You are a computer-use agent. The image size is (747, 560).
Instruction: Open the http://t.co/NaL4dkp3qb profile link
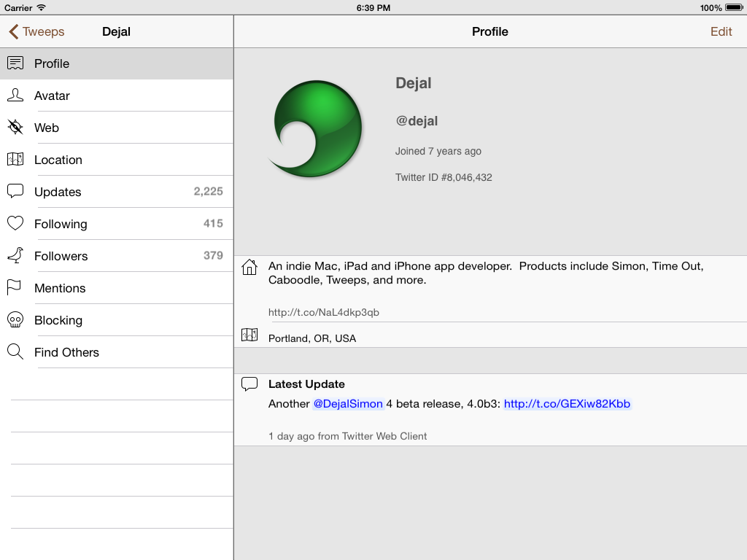(323, 312)
